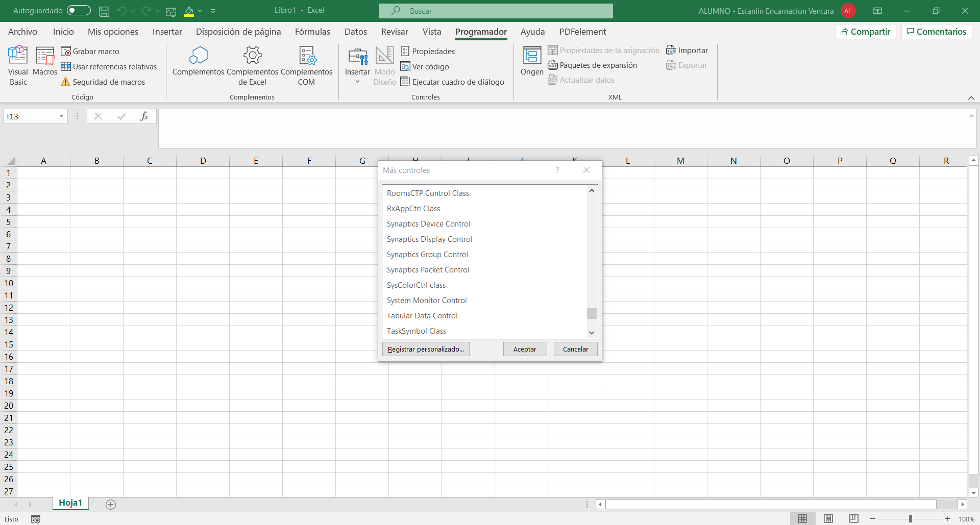
Task: Open the Macros dialog
Action: [x=45, y=61]
